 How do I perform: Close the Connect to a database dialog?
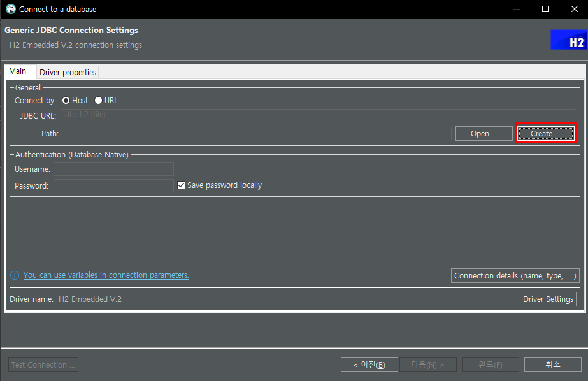click(574, 9)
